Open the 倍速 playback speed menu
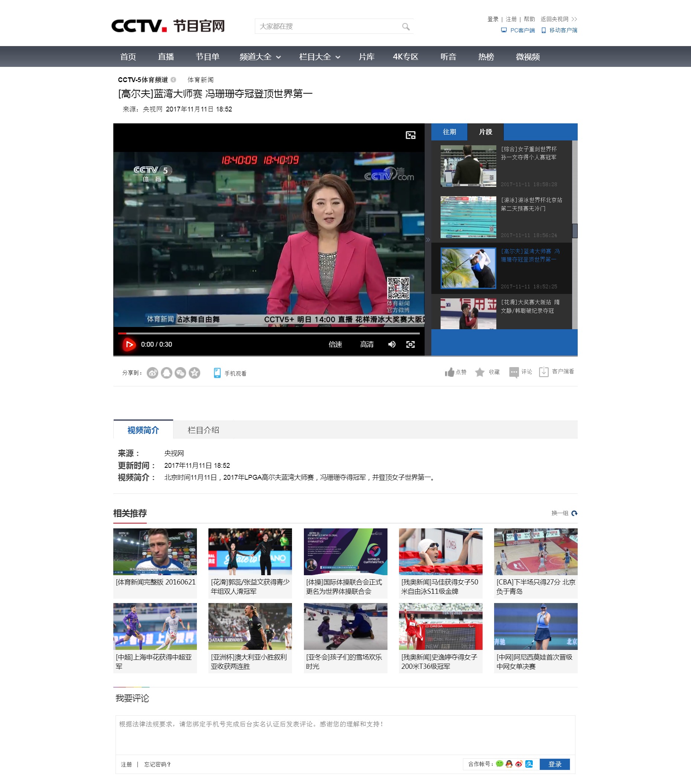Screen dimensions: 691x784 (x=335, y=344)
